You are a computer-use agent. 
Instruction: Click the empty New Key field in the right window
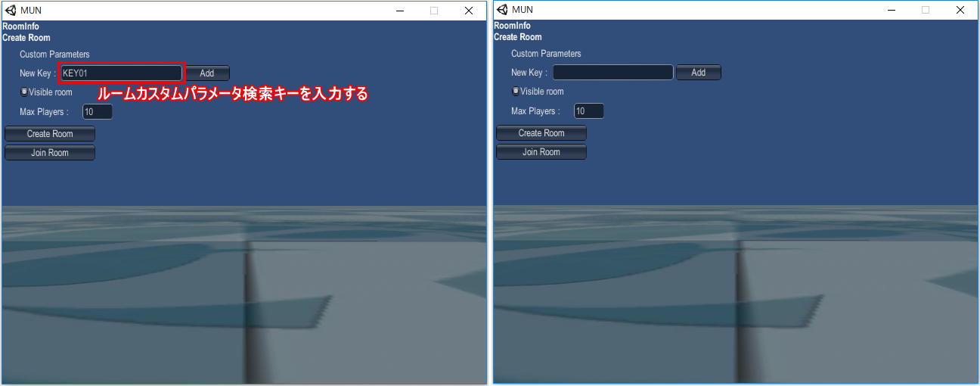tap(612, 72)
